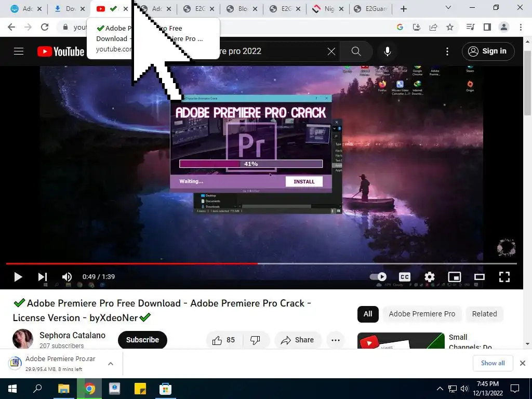Enter full screen mode

coord(504,277)
